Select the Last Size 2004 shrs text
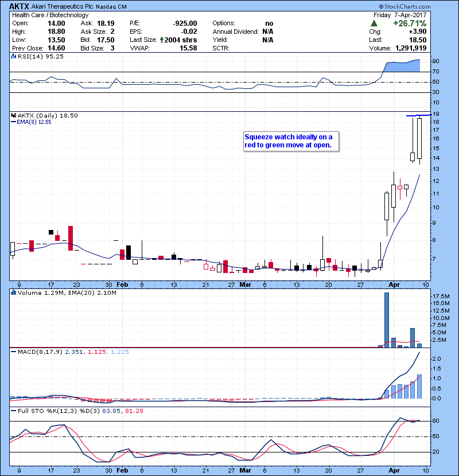Image resolution: width=459 pixels, height=476 pixels. coord(180,40)
